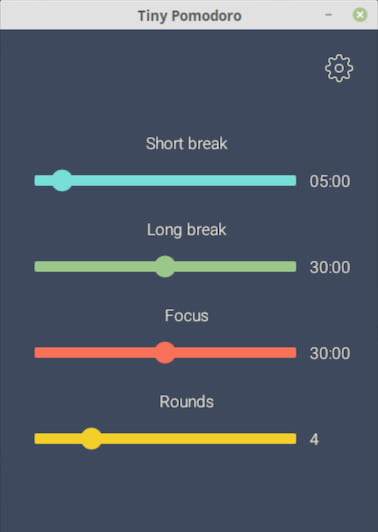Click the Tiny Pomodoro title bar text
Screen dimensions: 378x532
[189, 16]
